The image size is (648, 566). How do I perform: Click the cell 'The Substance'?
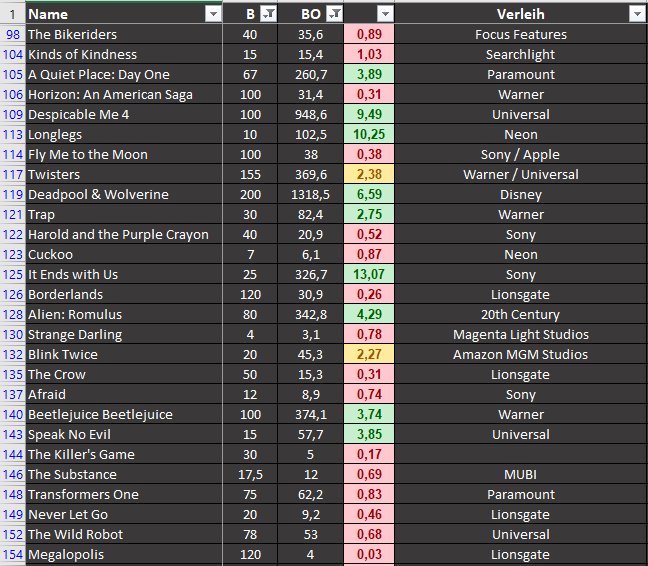tap(124, 474)
